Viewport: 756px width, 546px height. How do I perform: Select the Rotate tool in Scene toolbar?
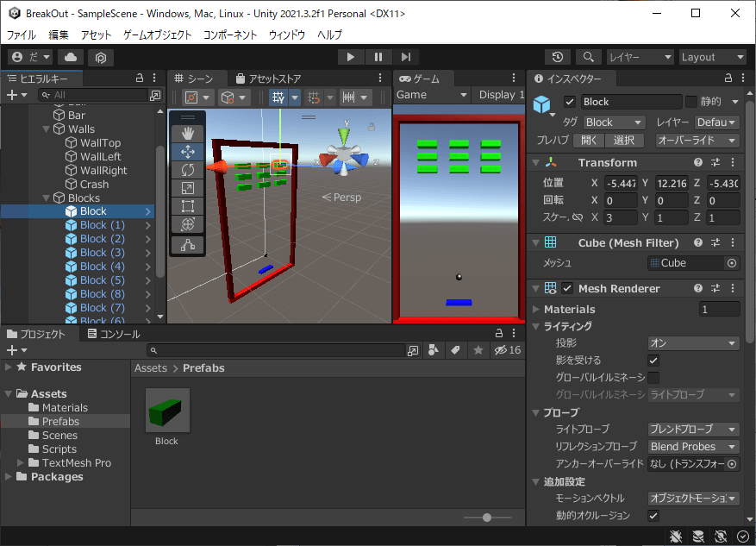click(x=188, y=170)
